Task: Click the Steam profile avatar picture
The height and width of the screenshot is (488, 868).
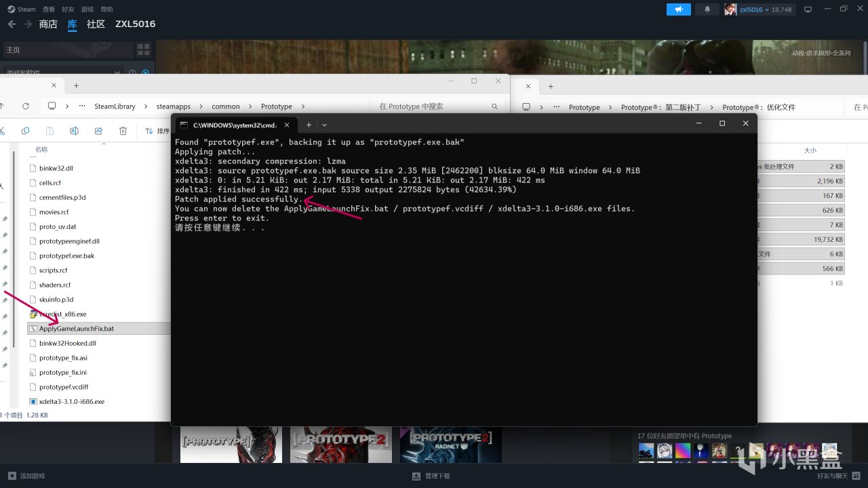Action: point(730,9)
